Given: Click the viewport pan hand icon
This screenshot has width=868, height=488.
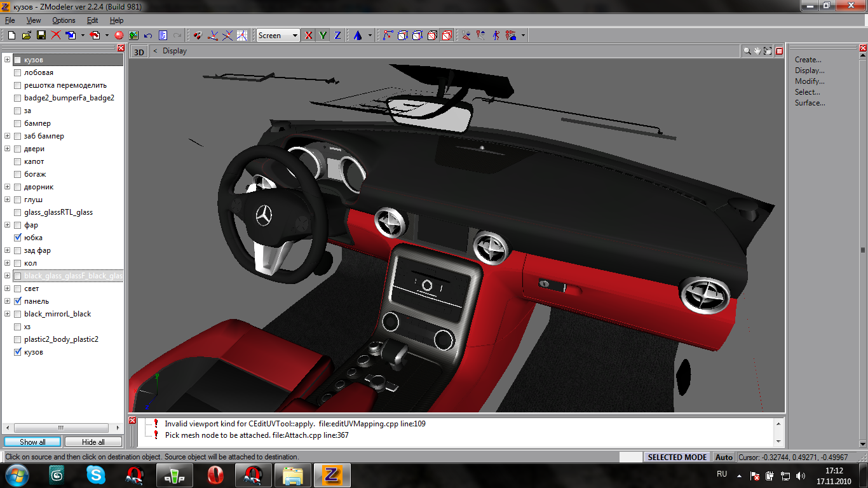Looking at the screenshot, I should pos(757,51).
